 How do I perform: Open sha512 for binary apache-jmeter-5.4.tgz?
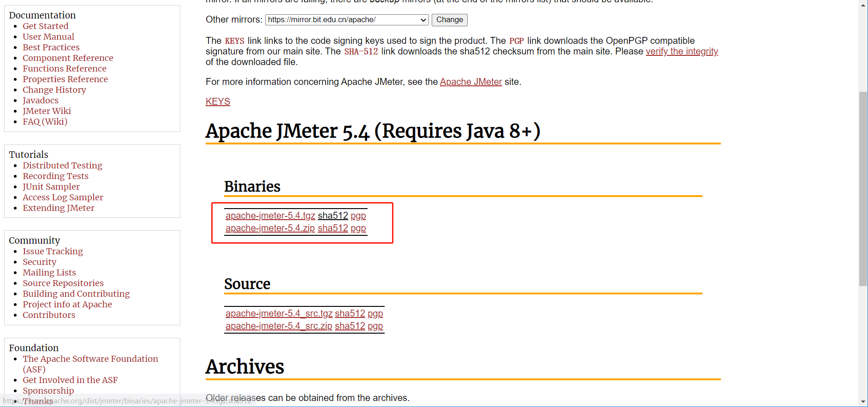pyautogui.click(x=333, y=215)
